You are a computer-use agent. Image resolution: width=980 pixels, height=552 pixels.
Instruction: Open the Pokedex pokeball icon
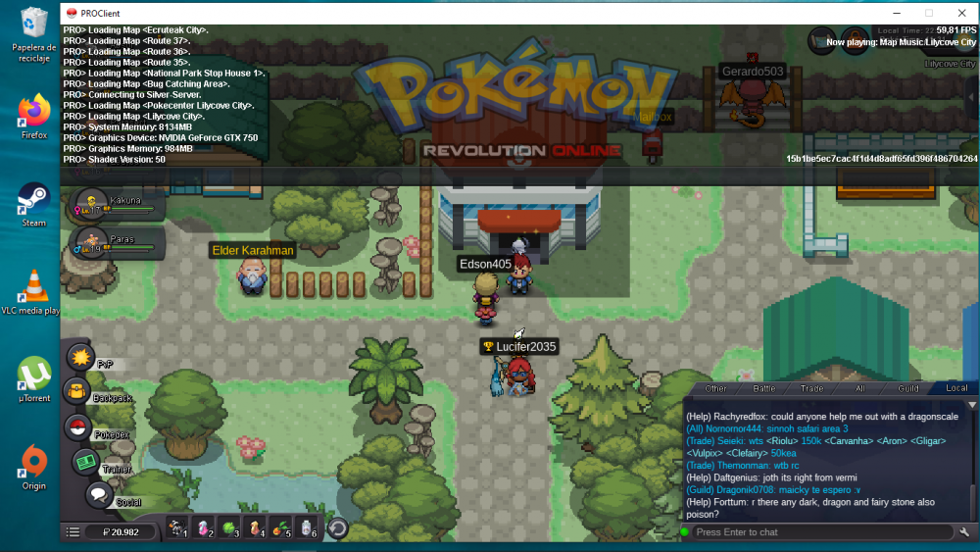76,427
